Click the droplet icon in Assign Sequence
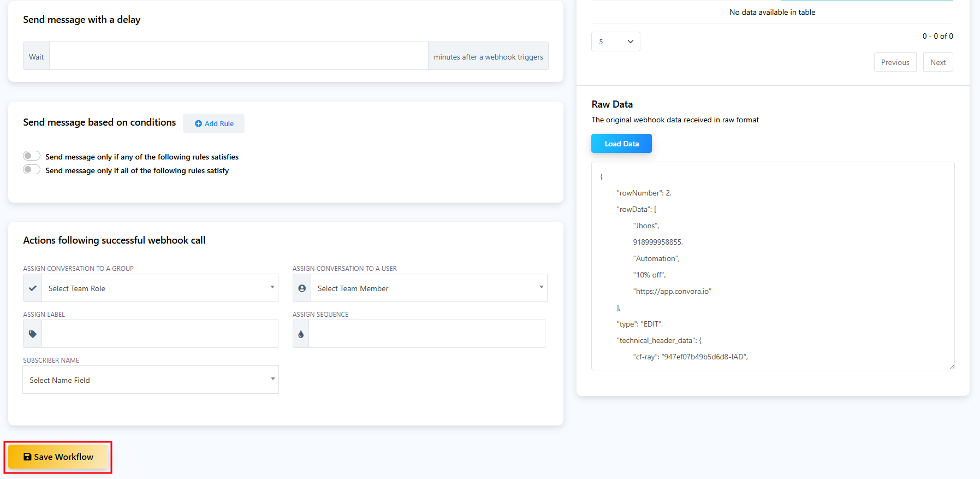The width and height of the screenshot is (980, 479). (x=301, y=334)
